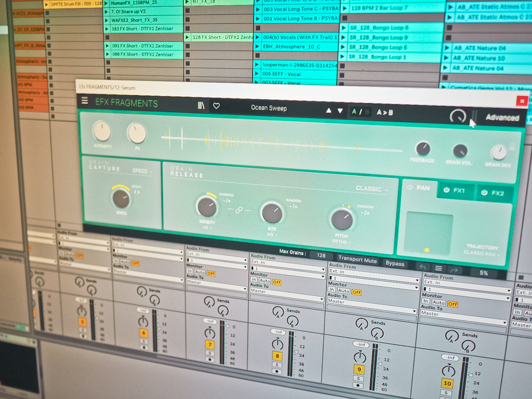The height and width of the screenshot is (399, 532).
Task: Switch to the FX2 tab
Action: pos(494,193)
